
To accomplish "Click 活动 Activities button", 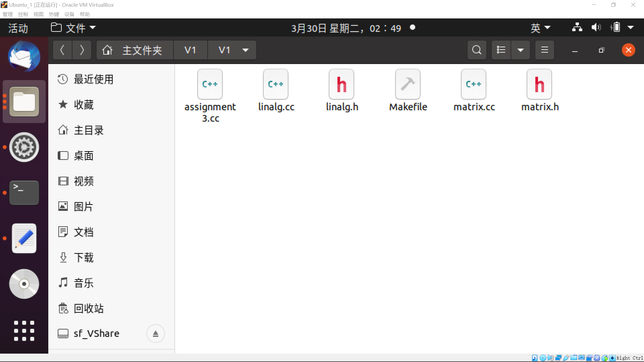I will point(18,28).
